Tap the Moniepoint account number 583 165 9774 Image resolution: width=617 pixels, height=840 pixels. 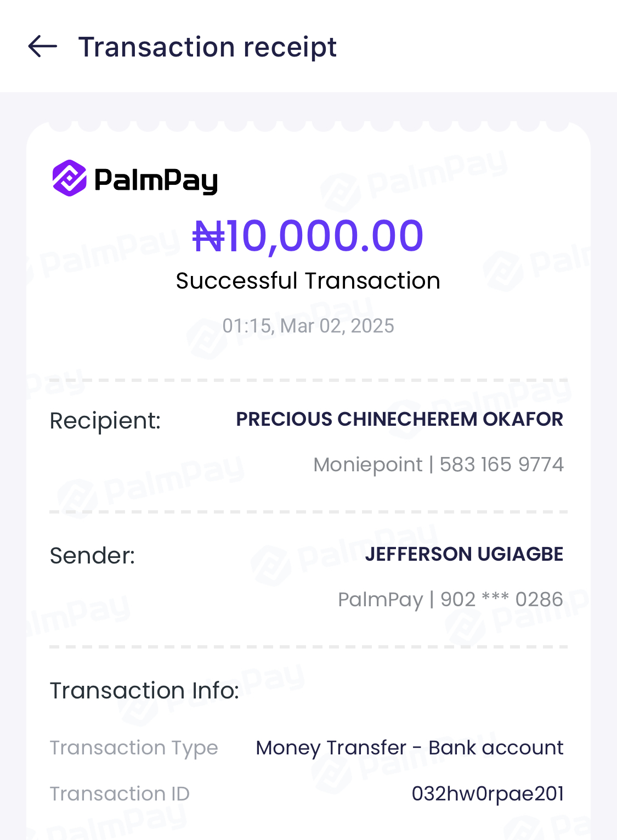[501, 465]
